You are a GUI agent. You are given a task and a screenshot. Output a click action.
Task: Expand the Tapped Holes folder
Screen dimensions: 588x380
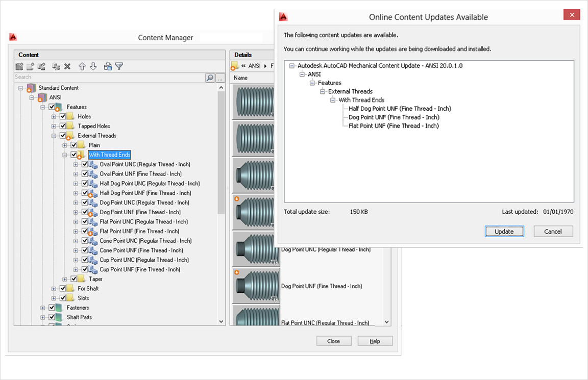pyautogui.click(x=54, y=126)
